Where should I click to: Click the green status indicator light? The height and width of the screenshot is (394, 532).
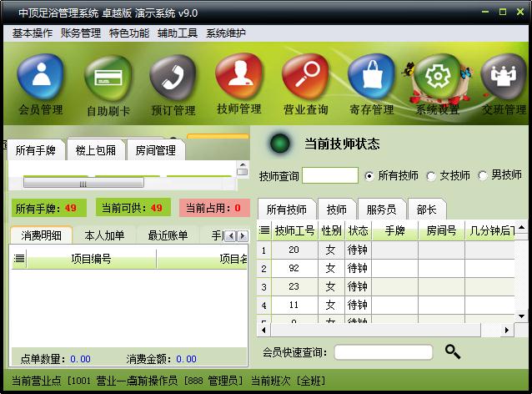pos(280,144)
